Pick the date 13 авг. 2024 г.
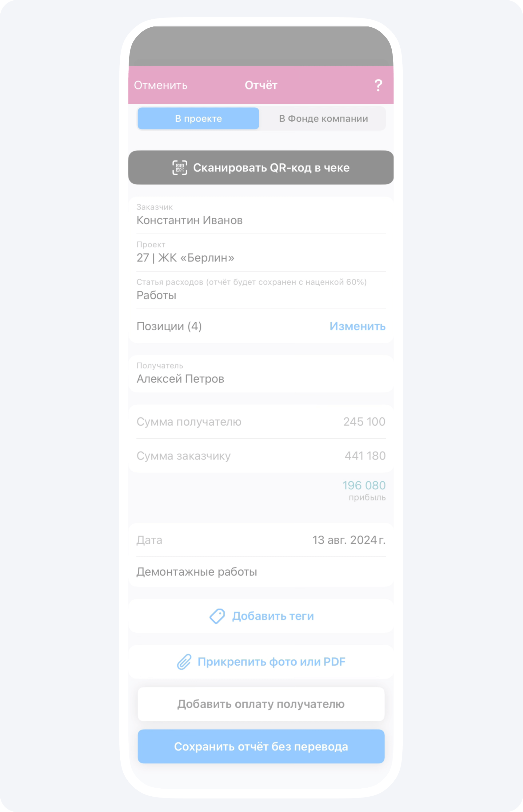This screenshot has height=812, width=523. point(349,540)
